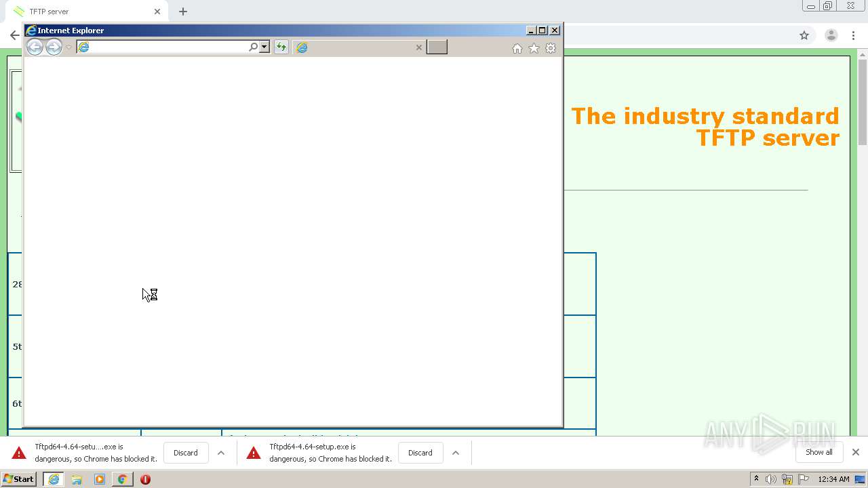Screen dimensions: 868x488
Task: Click Show all downloads
Action: [818, 452]
